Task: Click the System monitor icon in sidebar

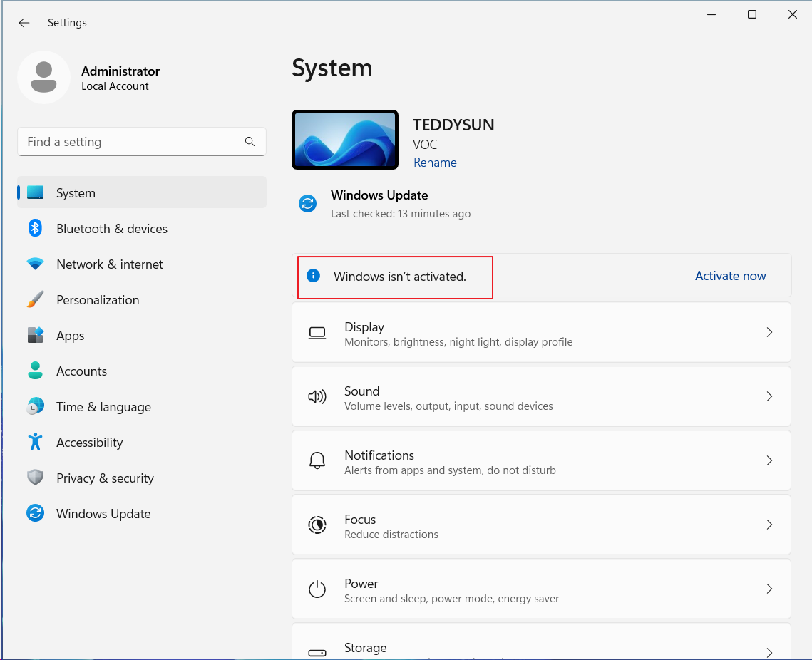Action: pyautogui.click(x=35, y=192)
